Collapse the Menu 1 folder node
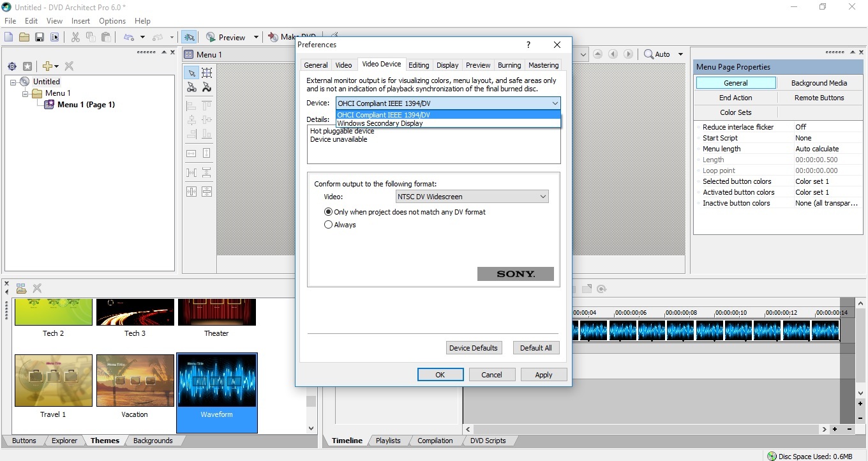 point(26,93)
